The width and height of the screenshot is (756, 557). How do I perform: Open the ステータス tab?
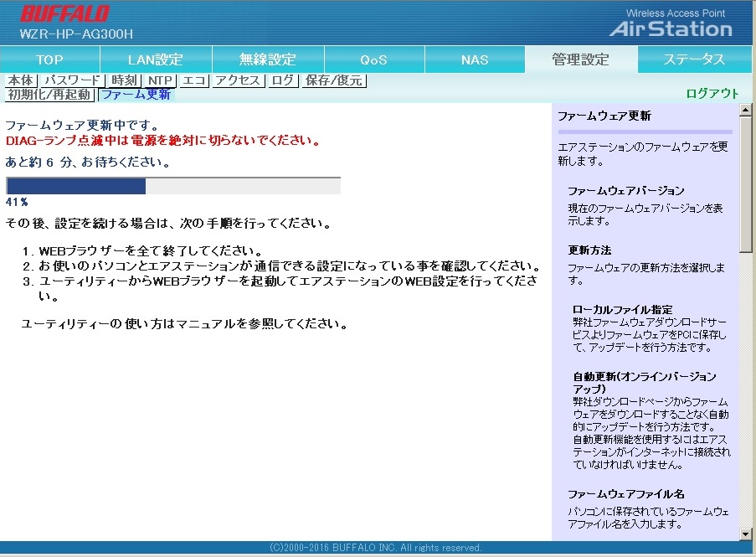(x=694, y=59)
